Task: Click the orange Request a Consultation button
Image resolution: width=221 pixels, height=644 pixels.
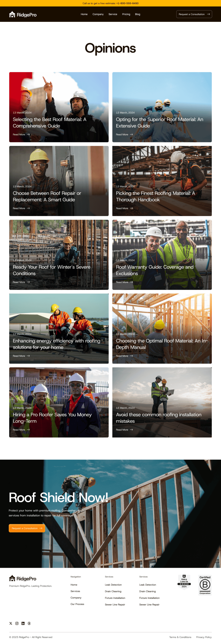Action: (27, 528)
